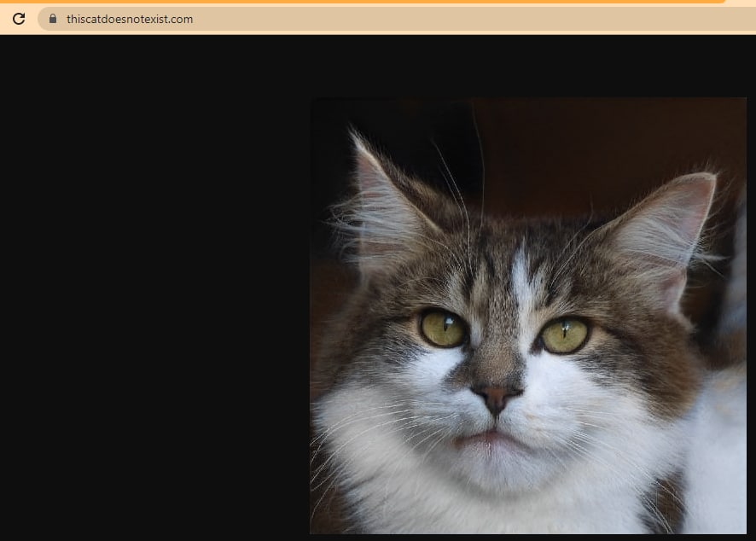Reload the page with the refresh icon
The height and width of the screenshot is (541, 756).
[19, 19]
